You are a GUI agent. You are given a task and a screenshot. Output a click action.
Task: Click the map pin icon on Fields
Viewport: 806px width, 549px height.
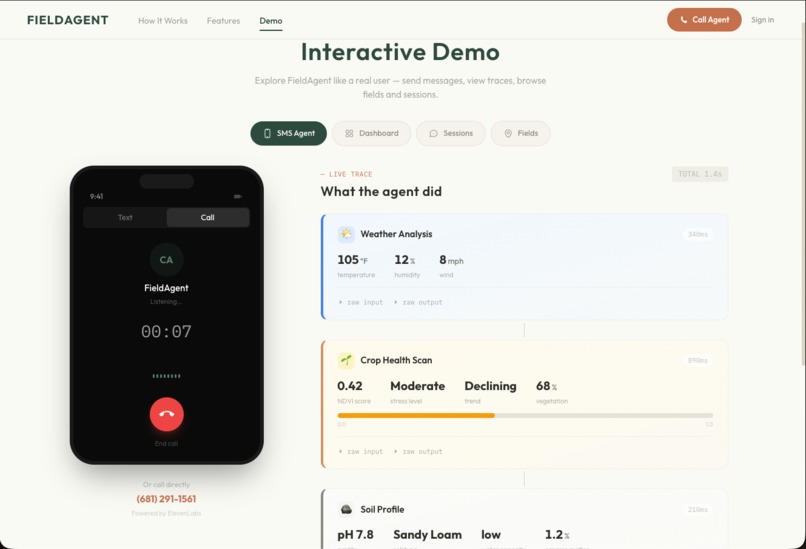coord(508,133)
